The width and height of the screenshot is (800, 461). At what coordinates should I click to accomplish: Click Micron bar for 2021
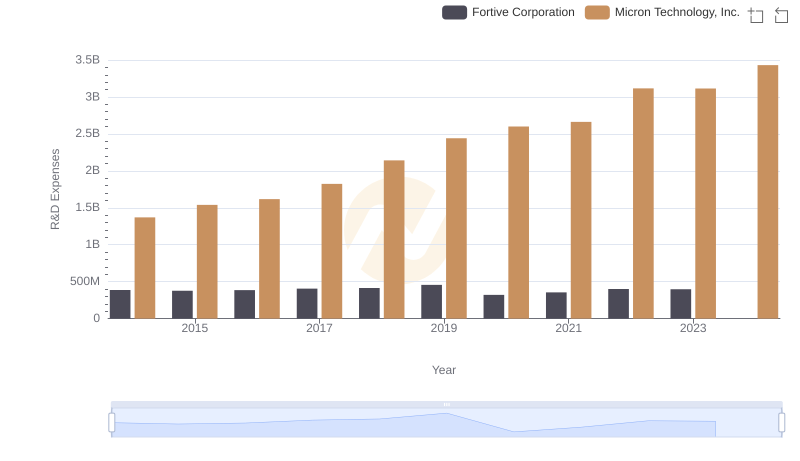(x=581, y=220)
